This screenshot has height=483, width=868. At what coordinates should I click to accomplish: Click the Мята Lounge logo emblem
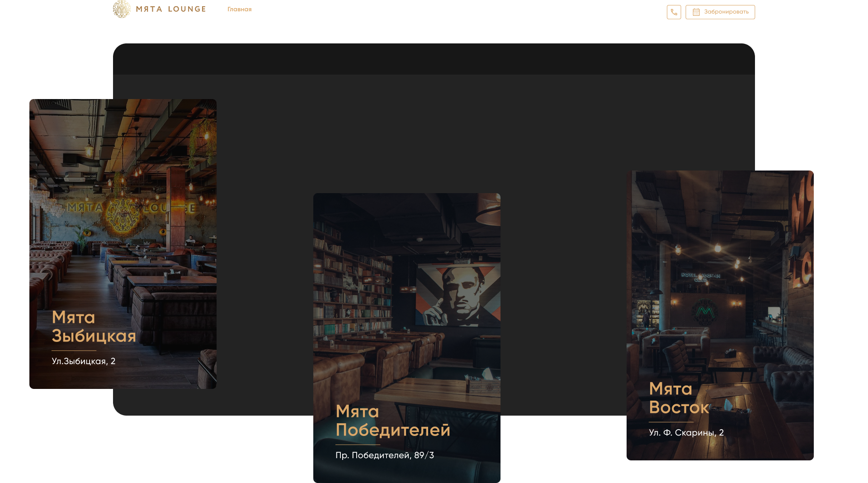[x=122, y=9]
